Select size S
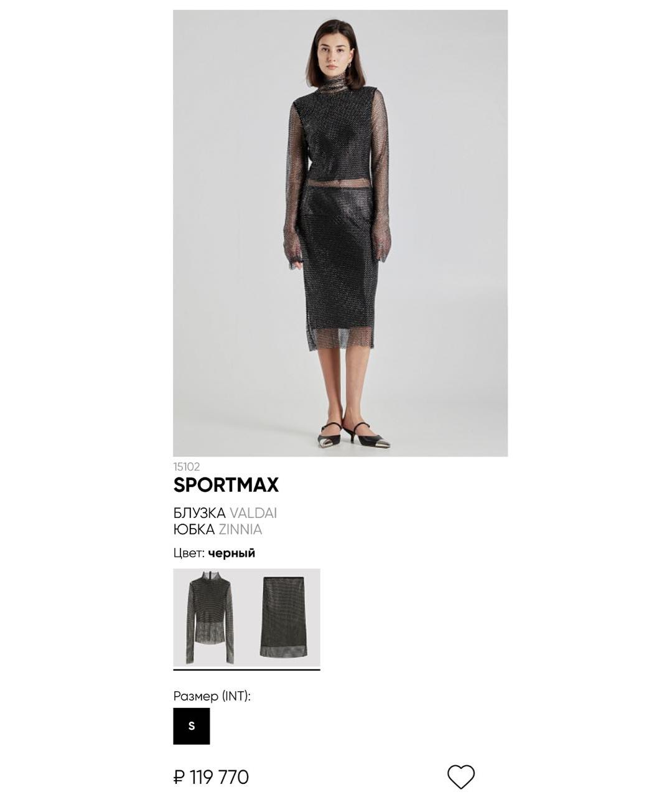This screenshot has height=797, width=672. pos(192,726)
